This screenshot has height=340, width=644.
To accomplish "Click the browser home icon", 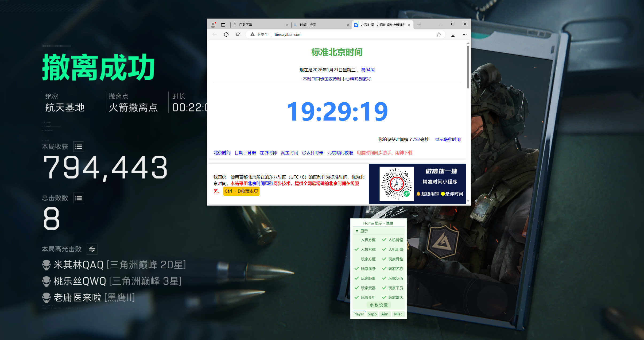I will pyautogui.click(x=238, y=34).
